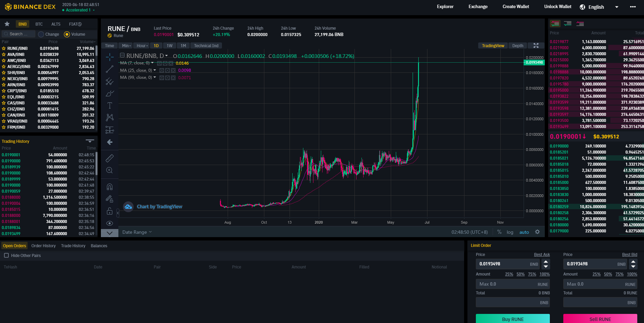Click the buy price input field
The width and height of the screenshot is (644, 323).
(x=507, y=264)
